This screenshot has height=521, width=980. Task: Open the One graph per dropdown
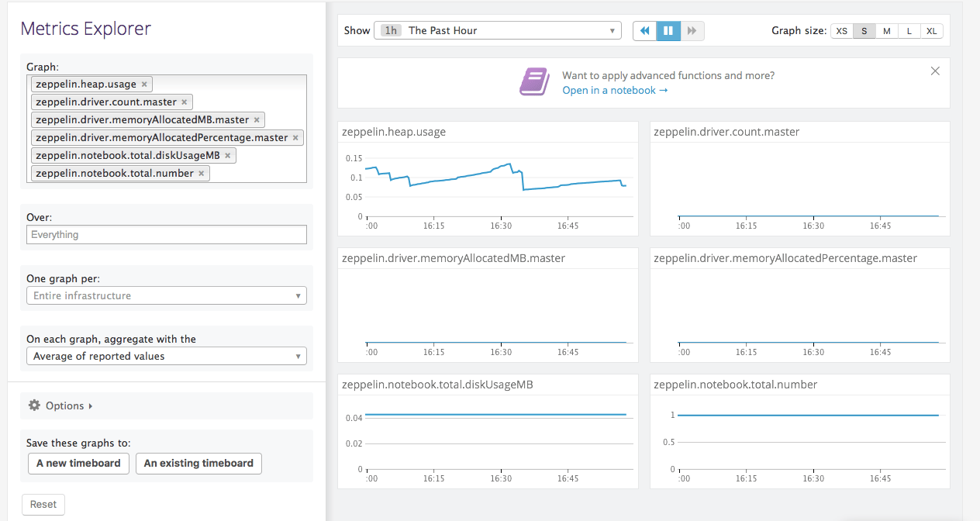pyautogui.click(x=166, y=295)
